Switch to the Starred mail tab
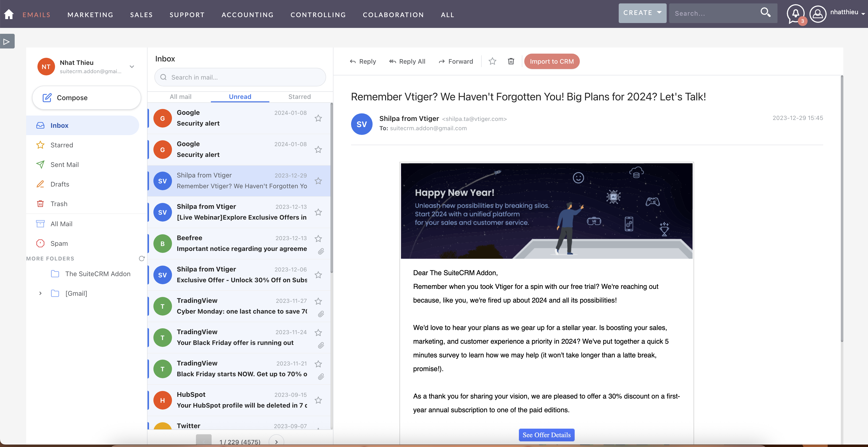 [x=299, y=97]
